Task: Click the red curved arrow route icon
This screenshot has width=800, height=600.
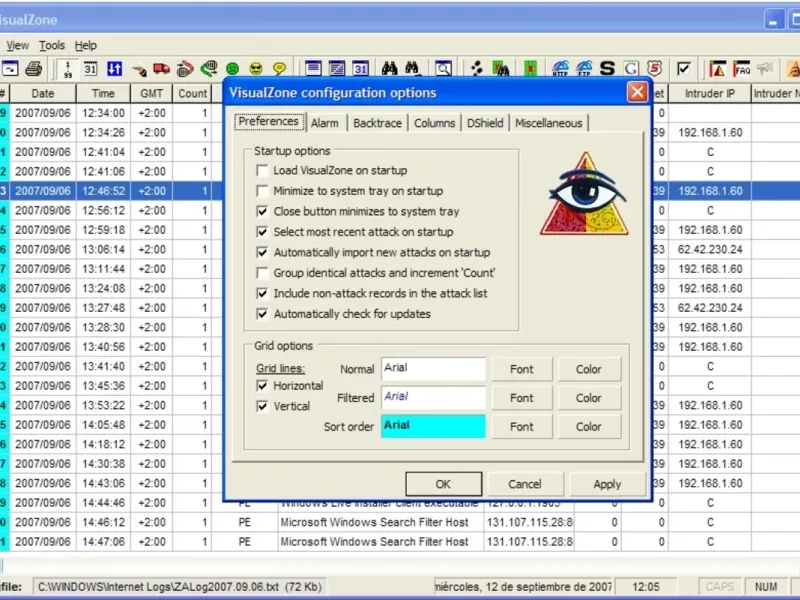Action: click(x=185, y=68)
